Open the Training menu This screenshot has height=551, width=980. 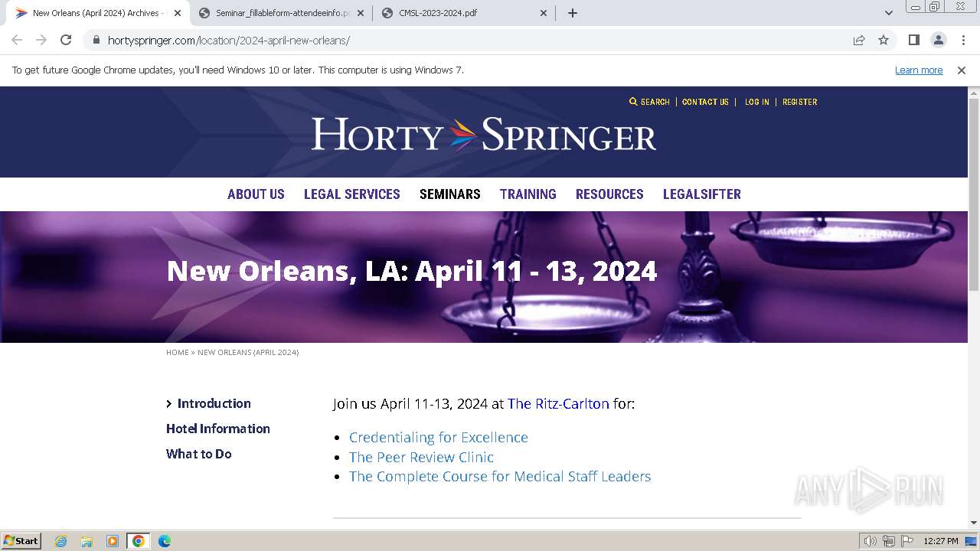tap(528, 194)
